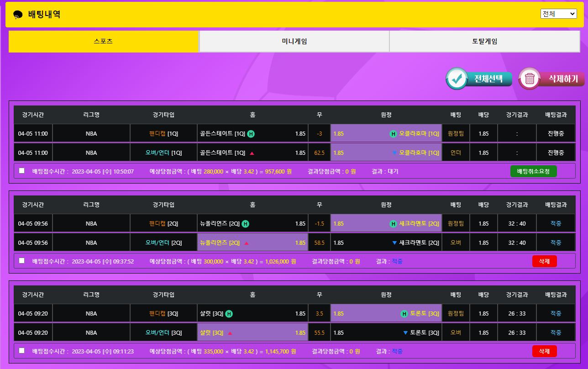This screenshot has height=369, width=588.
Task: Switch to the 미니게임 tab
Action: click(x=294, y=42)
